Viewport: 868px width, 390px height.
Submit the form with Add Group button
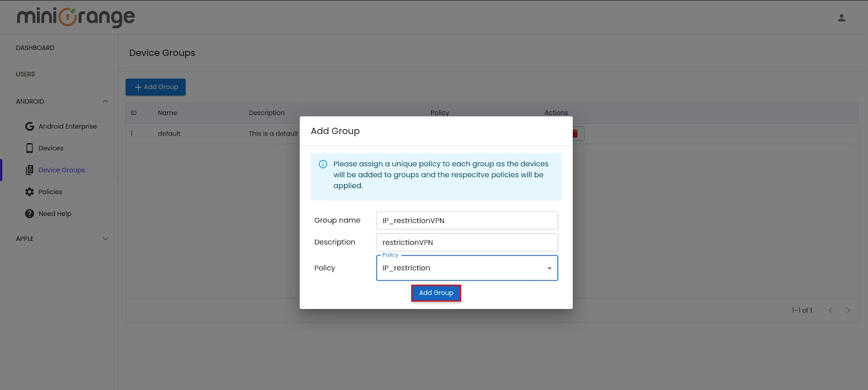tap(436, 293)
